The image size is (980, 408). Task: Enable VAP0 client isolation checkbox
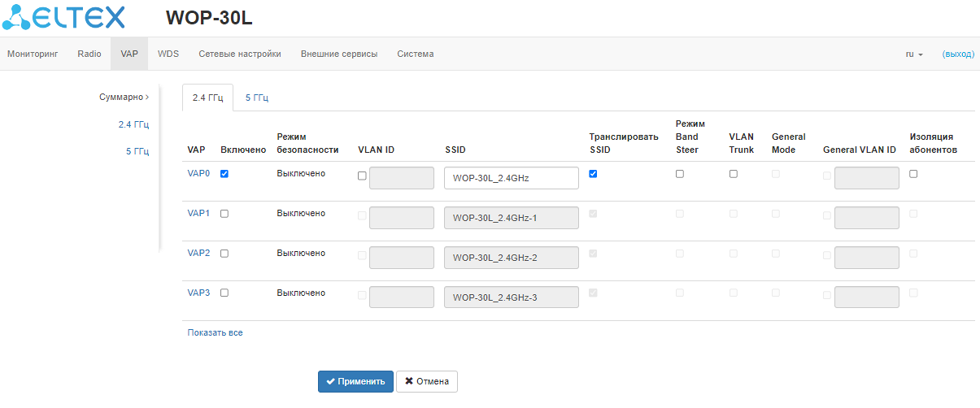913,174
